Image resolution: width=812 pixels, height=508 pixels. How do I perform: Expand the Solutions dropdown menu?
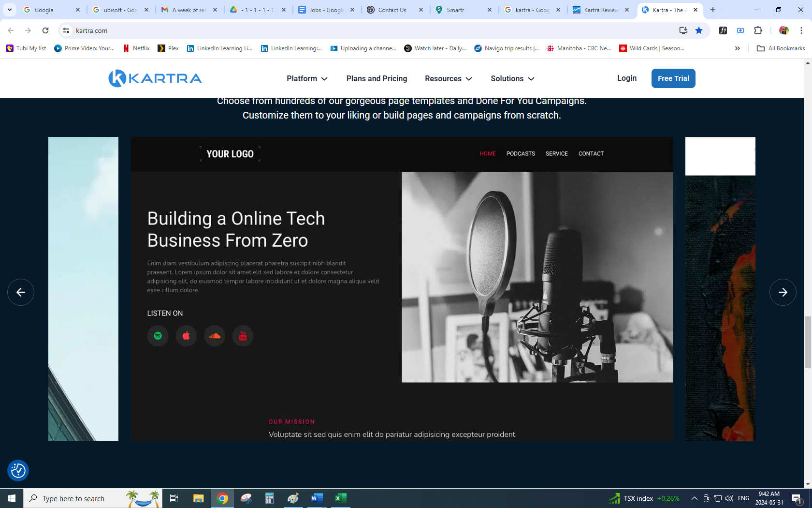[512, 78]
